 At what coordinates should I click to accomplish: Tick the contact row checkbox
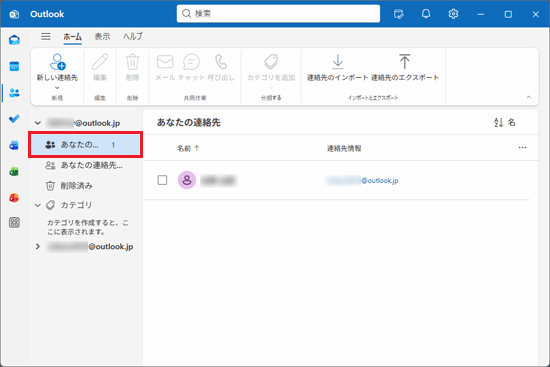[162, 180]
